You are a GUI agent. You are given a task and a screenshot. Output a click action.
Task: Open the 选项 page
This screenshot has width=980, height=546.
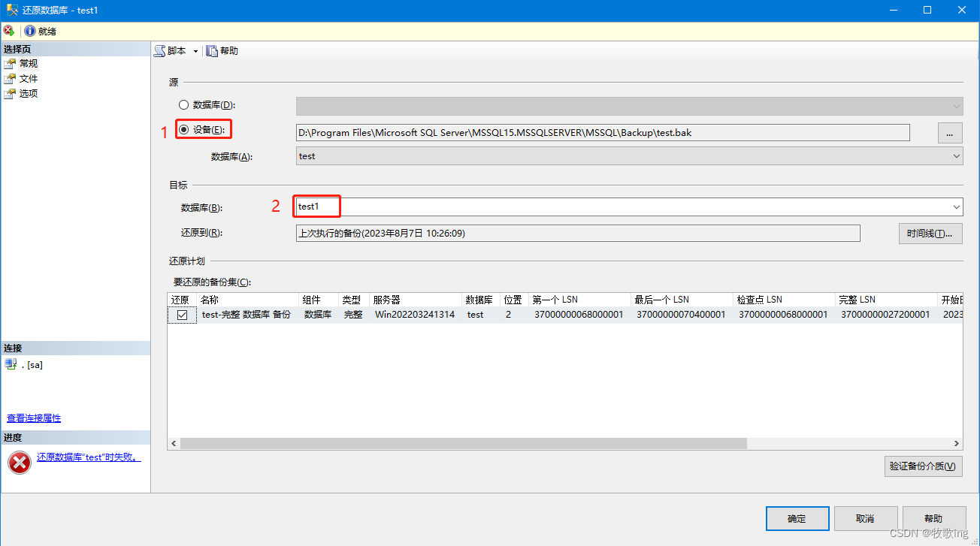[29, 94]
